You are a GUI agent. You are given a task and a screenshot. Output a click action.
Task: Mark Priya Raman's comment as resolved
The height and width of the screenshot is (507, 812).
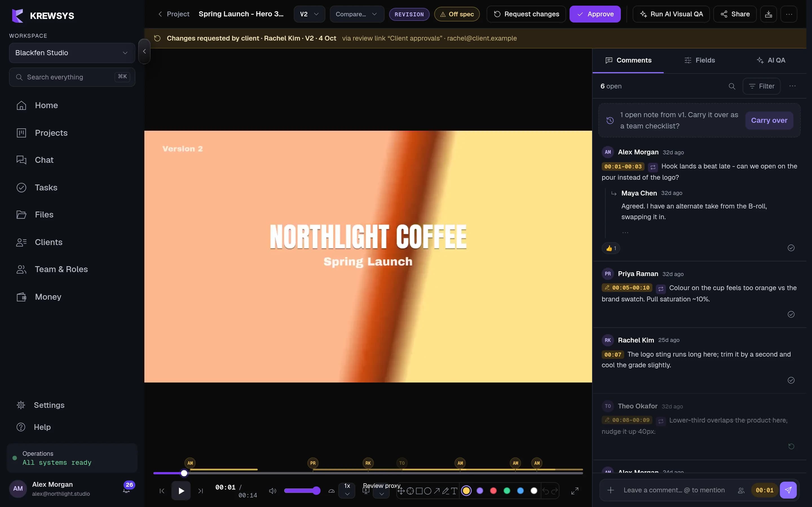click(x=791, y=314)
